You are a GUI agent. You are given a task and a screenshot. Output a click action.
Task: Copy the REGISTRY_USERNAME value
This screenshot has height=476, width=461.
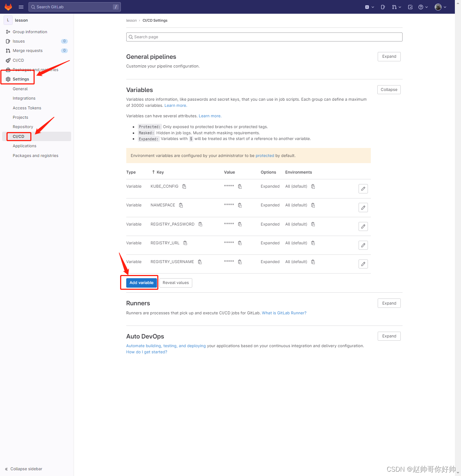coord(240,262)
